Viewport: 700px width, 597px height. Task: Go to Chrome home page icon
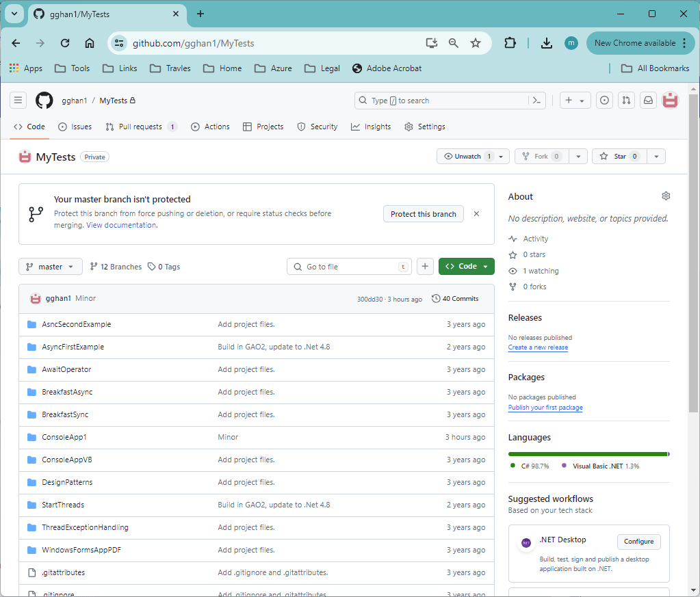[x=90, y=43]
